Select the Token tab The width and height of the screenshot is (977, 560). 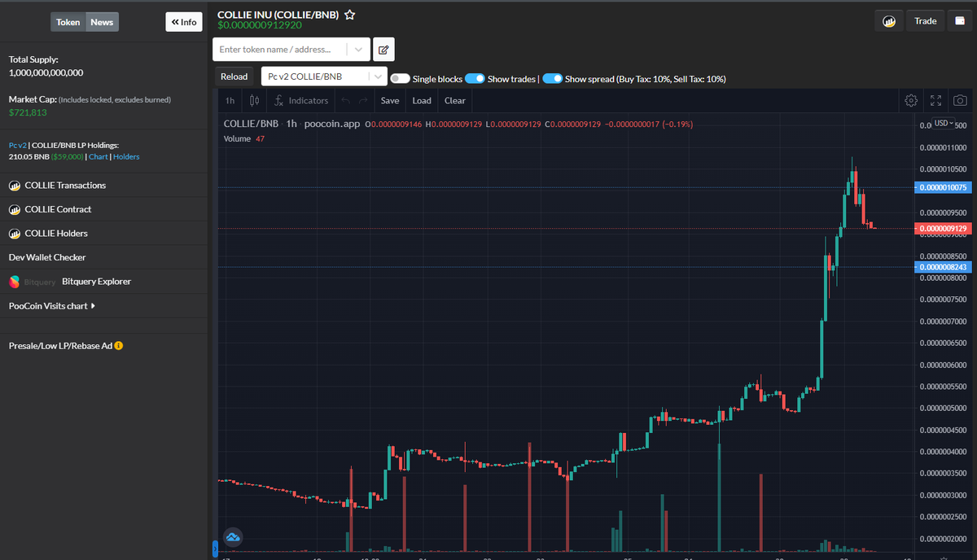[68, 22]
